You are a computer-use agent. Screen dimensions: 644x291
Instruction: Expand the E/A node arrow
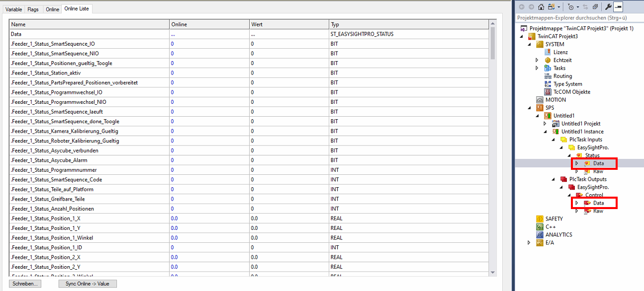[x=529, y=243]
